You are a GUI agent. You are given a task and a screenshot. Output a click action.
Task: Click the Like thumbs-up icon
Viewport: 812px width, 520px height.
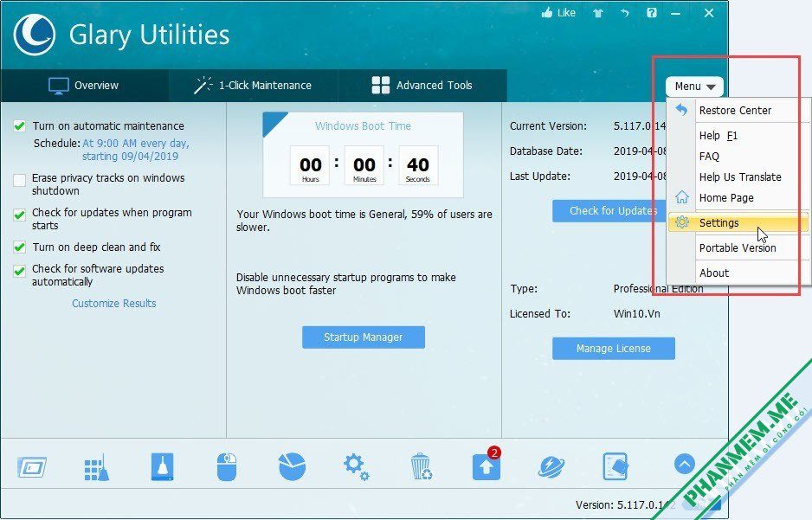pyautogui.click(x=547, y=13)
